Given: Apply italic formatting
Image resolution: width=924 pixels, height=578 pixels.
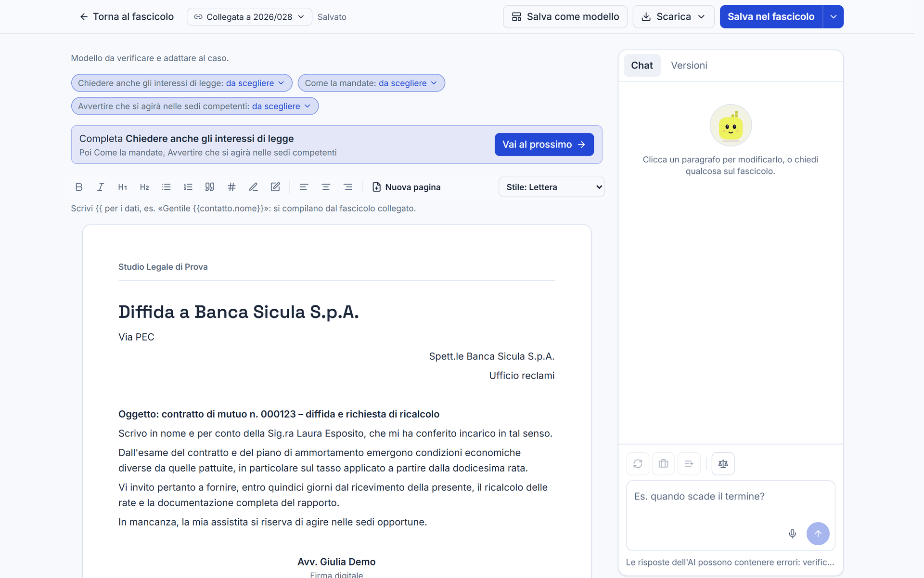Looking at the screenshot, I should pyautogui.click(x=101, y=187).
